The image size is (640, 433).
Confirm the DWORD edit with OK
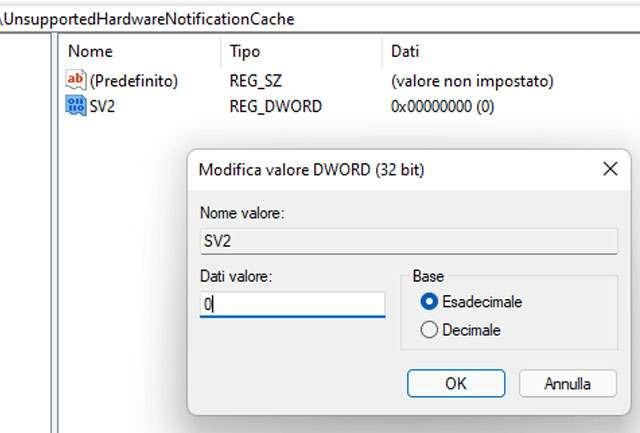pos(456,383)
